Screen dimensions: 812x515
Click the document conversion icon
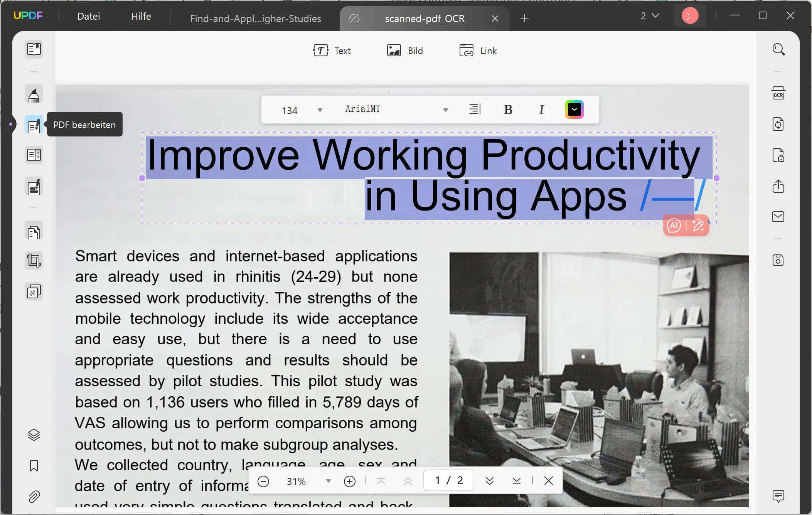point(780,124)
